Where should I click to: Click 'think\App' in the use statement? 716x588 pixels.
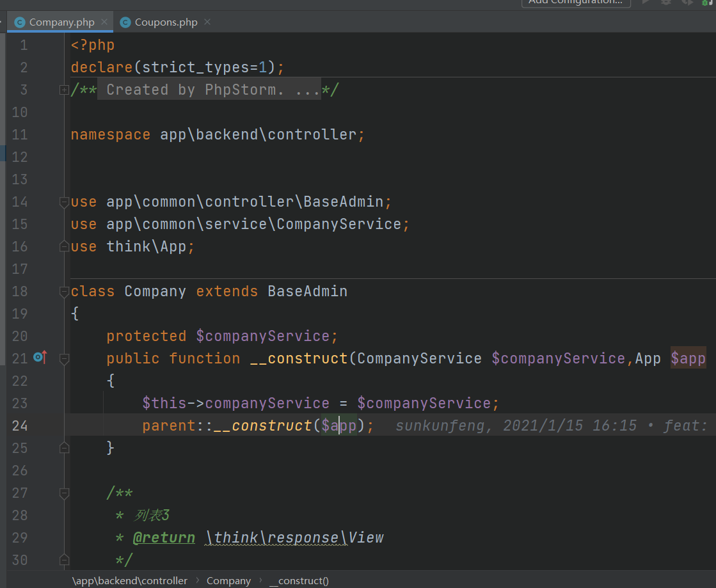147,246
